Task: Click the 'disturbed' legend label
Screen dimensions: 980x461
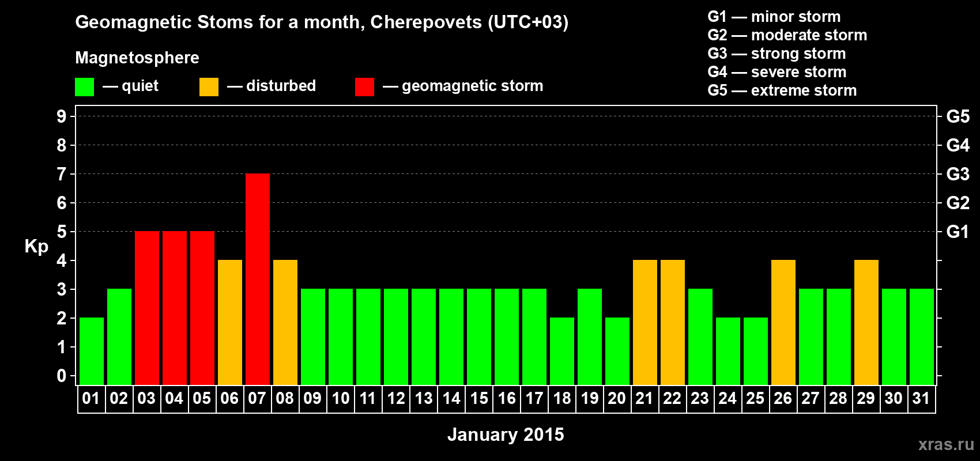Action: [x=281, y=86]
